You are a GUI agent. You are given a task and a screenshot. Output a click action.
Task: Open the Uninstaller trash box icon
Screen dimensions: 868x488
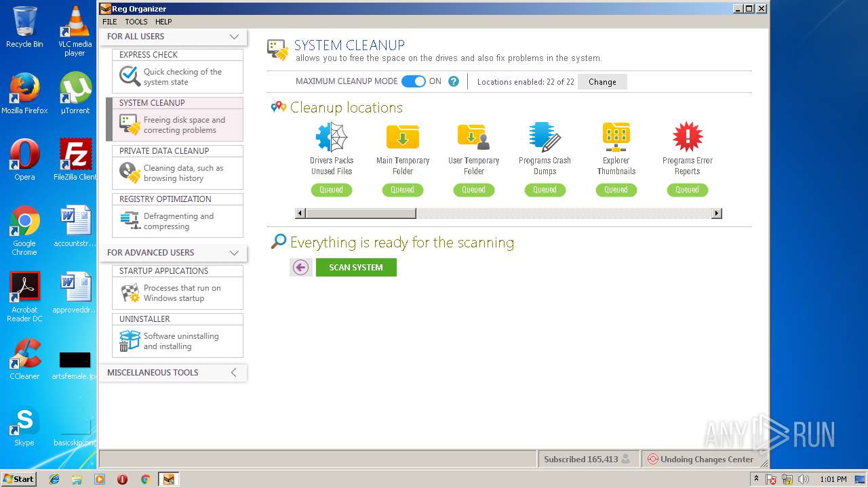click(x=130, y=341)
